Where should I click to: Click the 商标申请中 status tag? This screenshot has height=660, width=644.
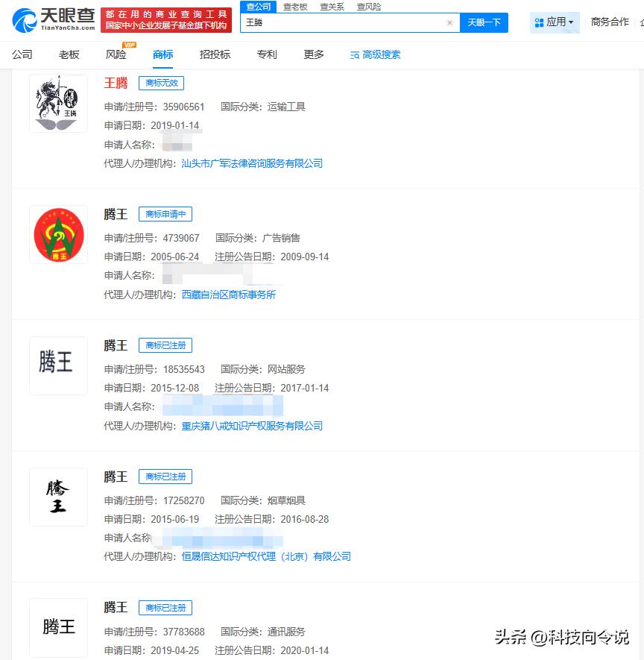click(165, 214)
